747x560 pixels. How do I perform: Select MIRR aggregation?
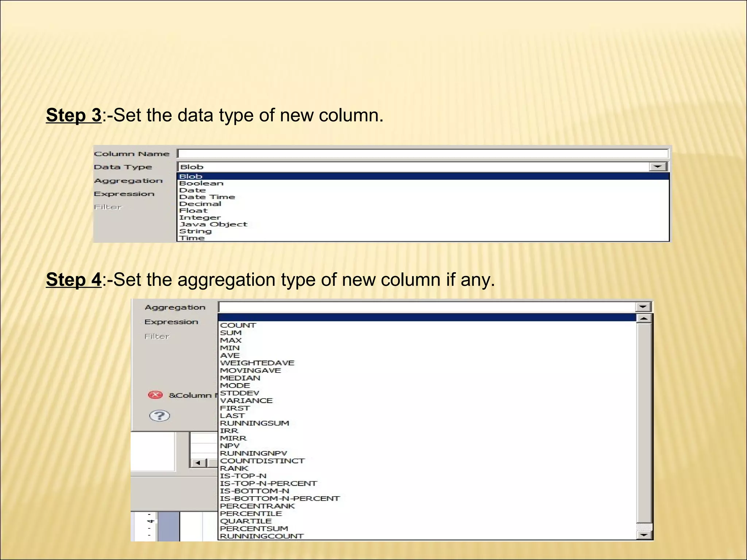(427, 438)
